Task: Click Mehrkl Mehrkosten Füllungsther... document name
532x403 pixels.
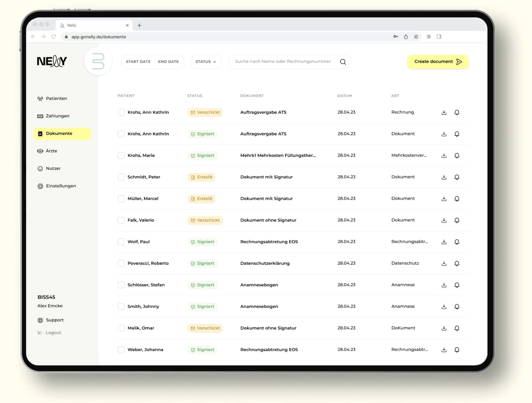Action: (278, 156)
